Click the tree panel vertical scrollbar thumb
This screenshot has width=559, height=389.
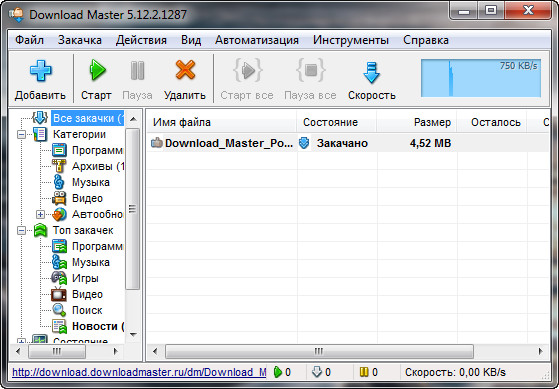133,209
